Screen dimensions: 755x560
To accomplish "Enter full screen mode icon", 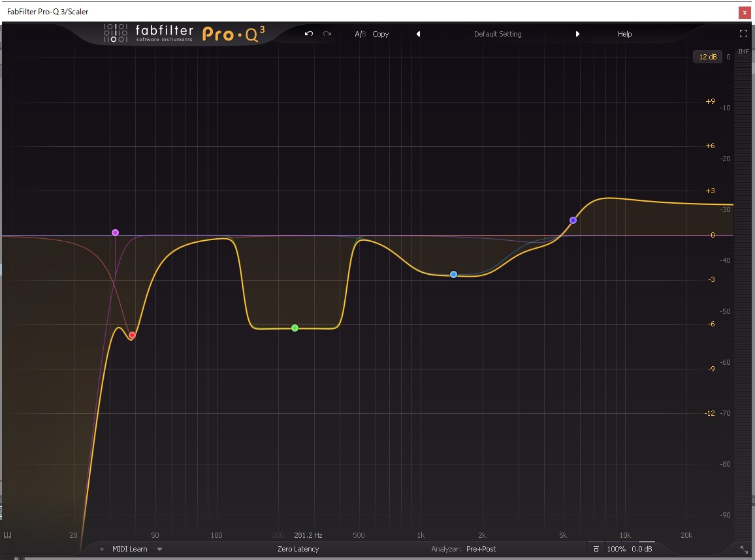I will pos(743,34).
